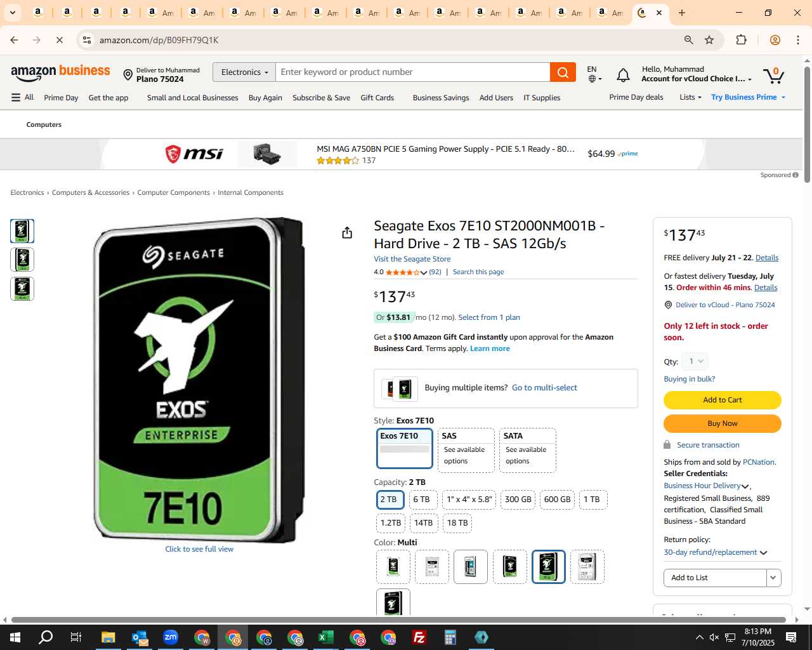Open Prime Day in the navigation bar

point(61,98)
